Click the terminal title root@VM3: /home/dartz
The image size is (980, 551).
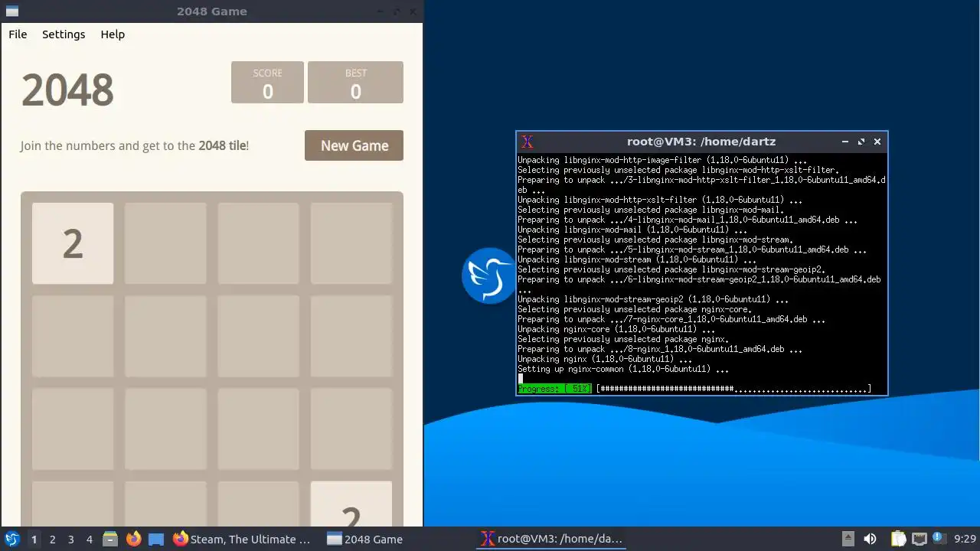coord(701,142)
